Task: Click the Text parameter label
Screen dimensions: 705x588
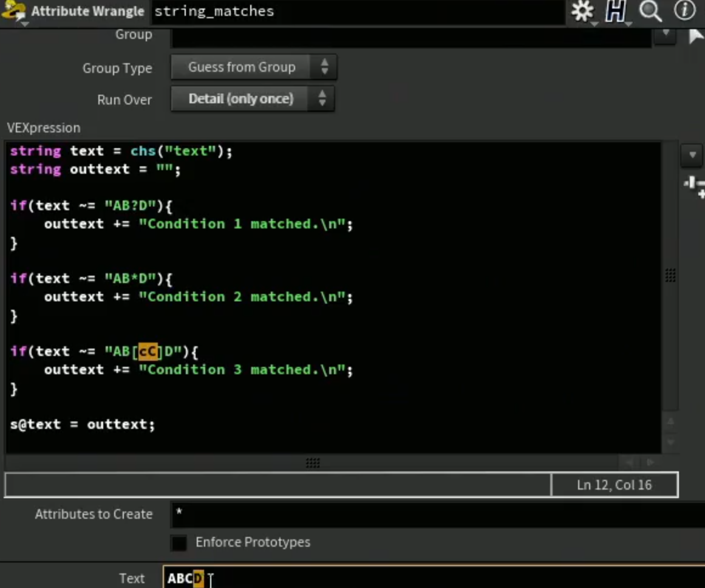Action: click(132, 578)
